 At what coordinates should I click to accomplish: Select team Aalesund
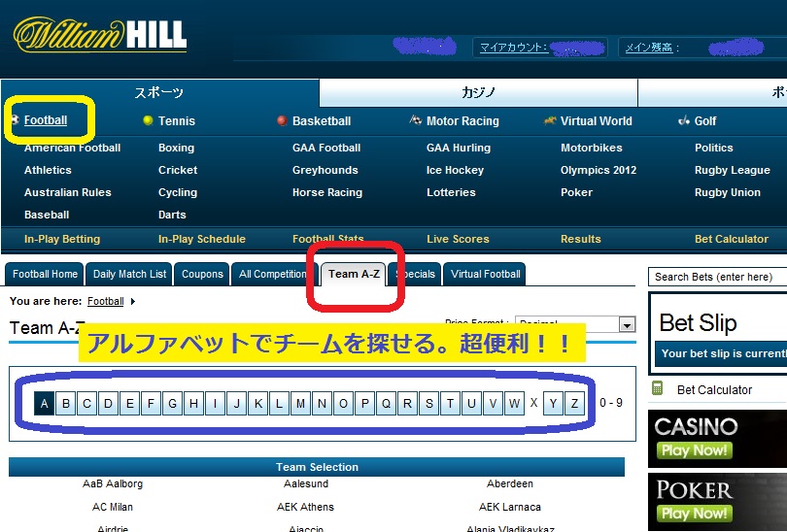(306, 483)
